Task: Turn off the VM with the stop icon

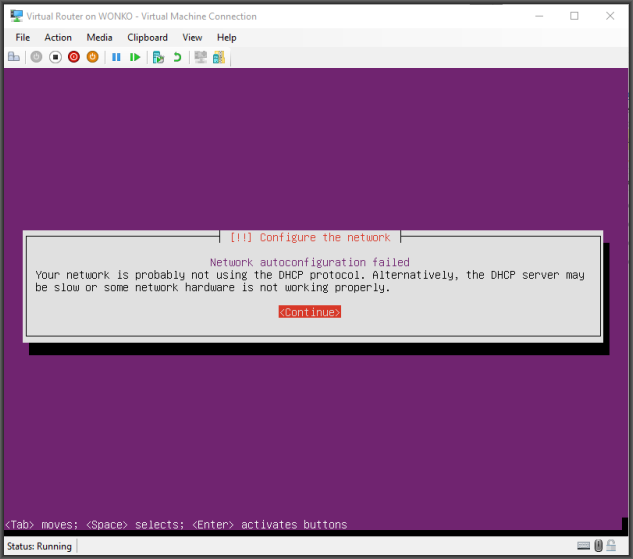Action: (55, 57)
